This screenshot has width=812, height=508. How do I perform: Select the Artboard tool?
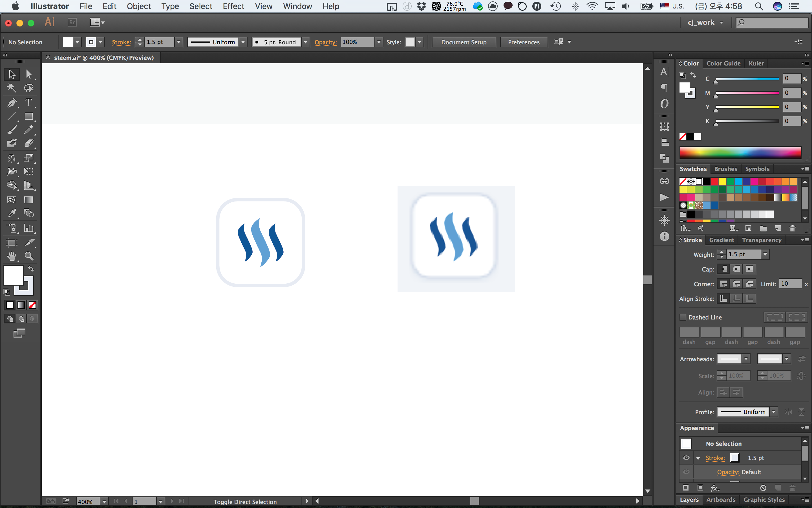12,243
